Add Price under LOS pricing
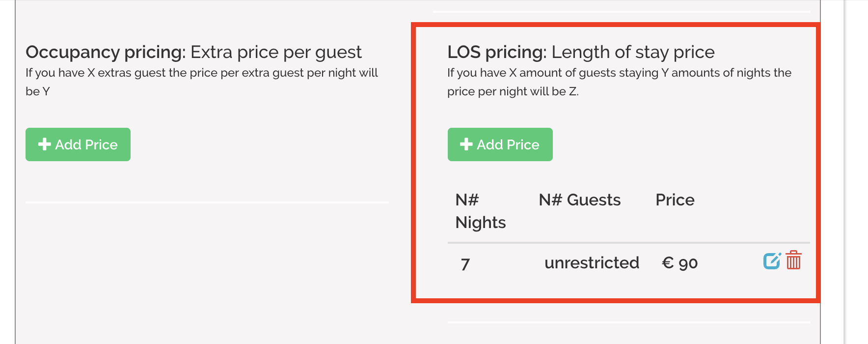The height and width of the screenshot is (344, 868). (x=500, y=144)
